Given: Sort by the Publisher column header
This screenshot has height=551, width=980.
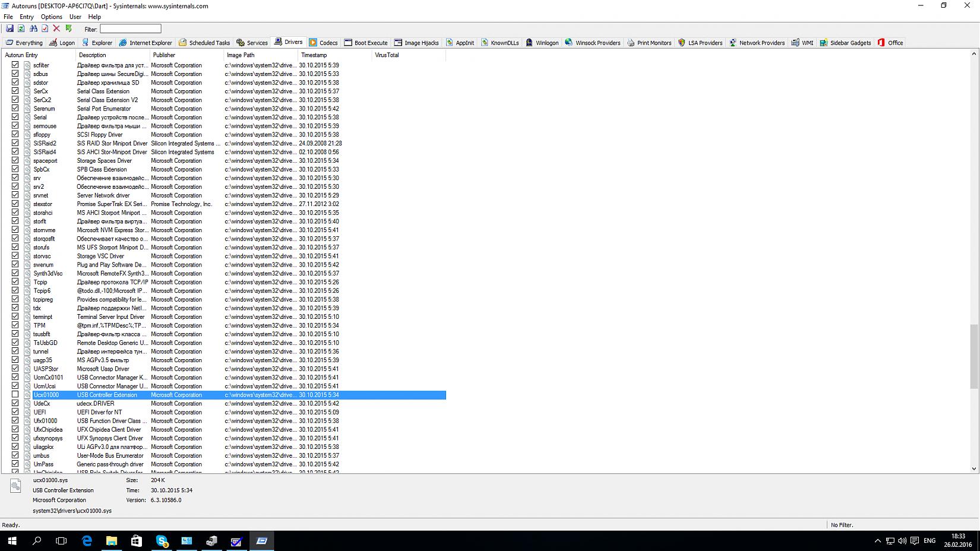Looking at the screenshot, I should pyautogui.click(x=187, y=55).
